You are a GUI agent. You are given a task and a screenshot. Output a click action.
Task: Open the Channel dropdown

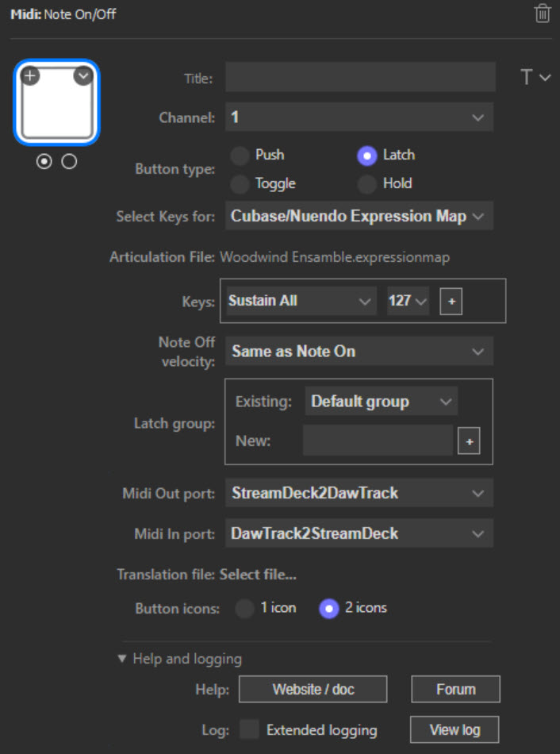pos(359,117)
